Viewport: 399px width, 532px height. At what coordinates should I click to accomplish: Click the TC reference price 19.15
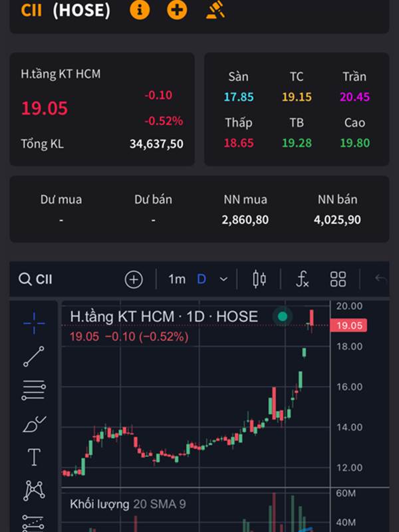coord(297,97)
